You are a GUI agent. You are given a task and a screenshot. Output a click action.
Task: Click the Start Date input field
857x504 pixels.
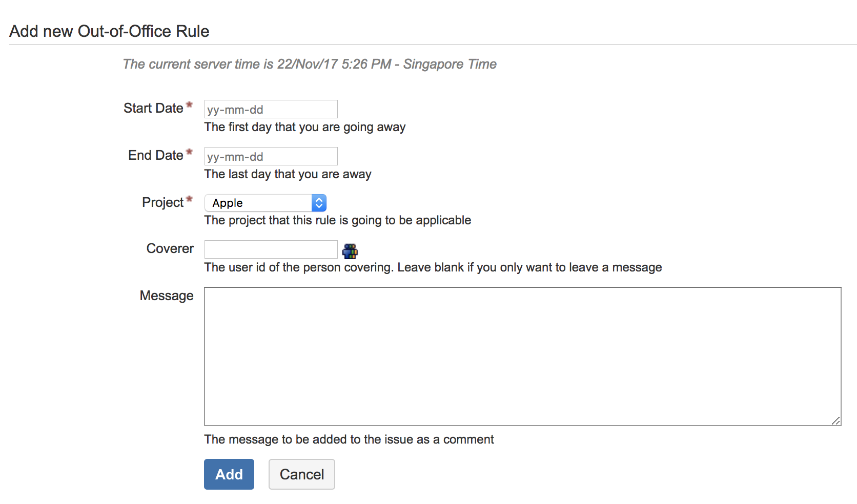(271, 109)
